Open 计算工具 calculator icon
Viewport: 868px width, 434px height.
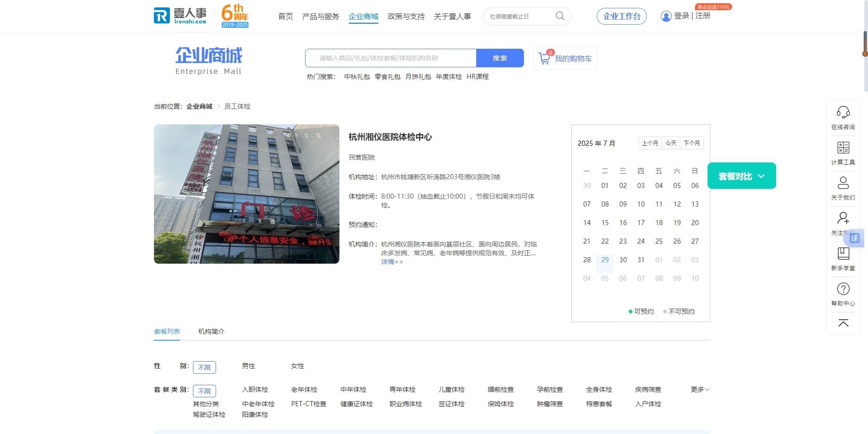pyautogui.click(x=843, y=148)
